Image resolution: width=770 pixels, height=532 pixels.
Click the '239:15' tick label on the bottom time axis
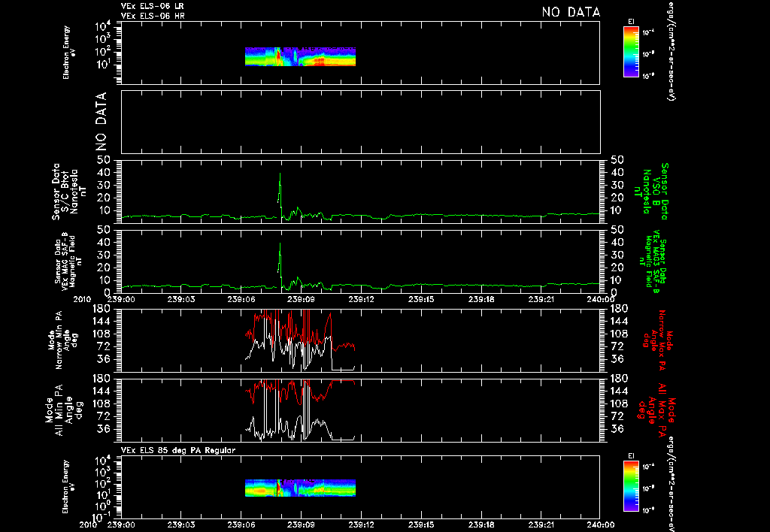click(x=420, y=524)
